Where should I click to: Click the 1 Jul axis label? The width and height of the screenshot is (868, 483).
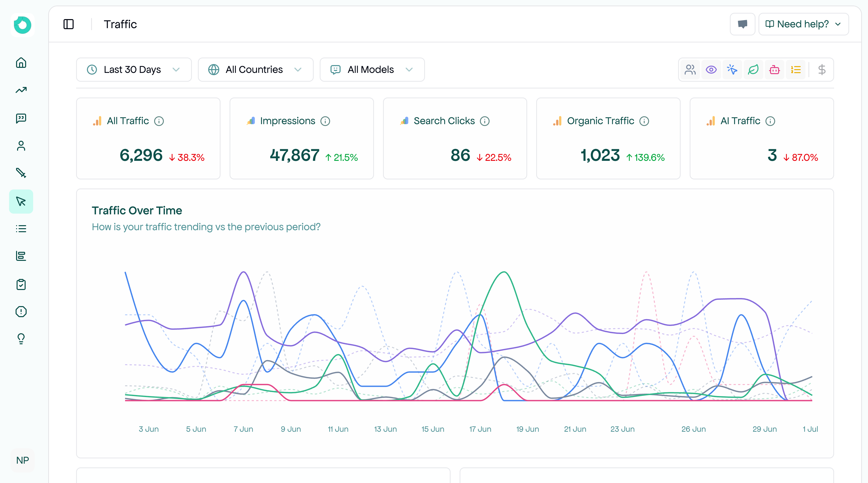click(810, 429)
